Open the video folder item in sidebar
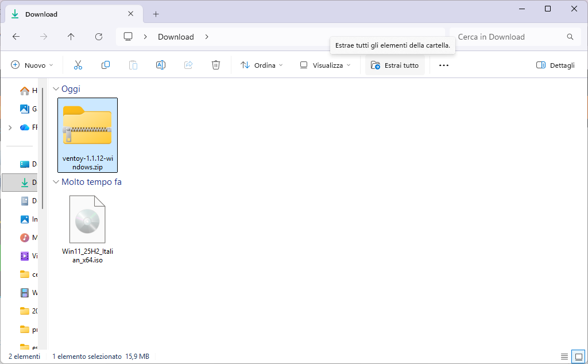The image size is (588, 364). (28, 293)
